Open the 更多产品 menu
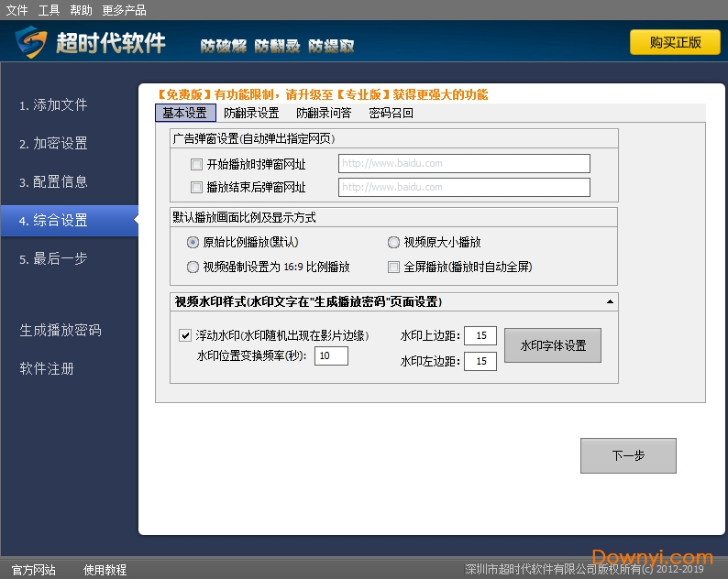The image size is (728, 579). tap(124, 10)
